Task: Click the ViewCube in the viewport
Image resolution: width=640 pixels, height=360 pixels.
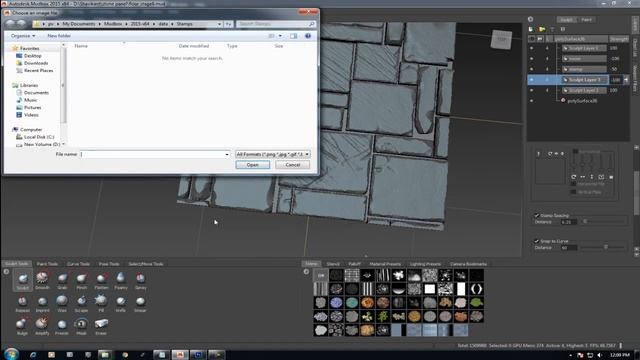Action: (x=501, y=40)
